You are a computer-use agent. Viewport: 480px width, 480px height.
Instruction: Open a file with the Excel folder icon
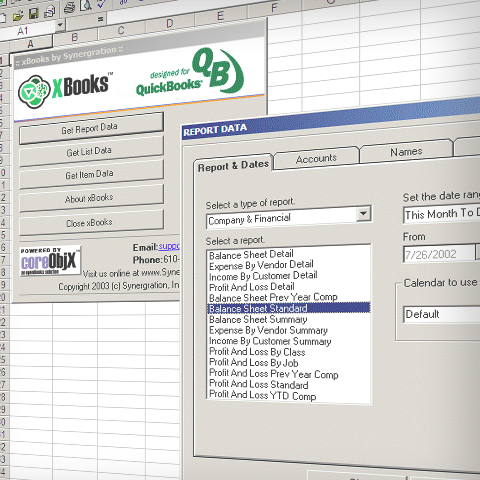coord(19,15)
